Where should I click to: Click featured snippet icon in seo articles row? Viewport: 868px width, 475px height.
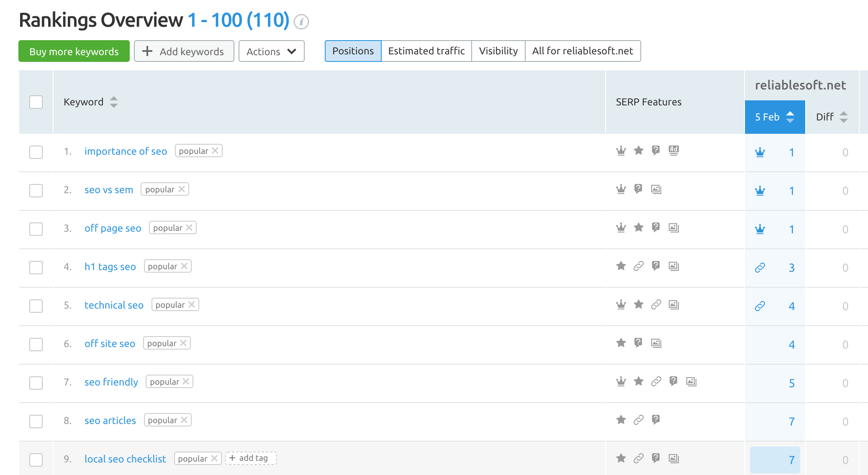[656, 419]
